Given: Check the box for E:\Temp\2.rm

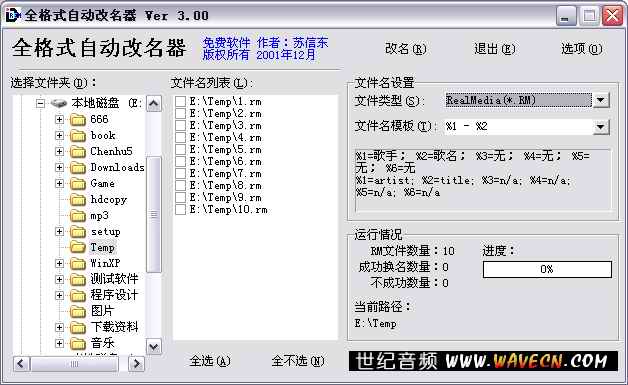Looking at the screenshot, I should pyautogui.click(x=181, y=113).
